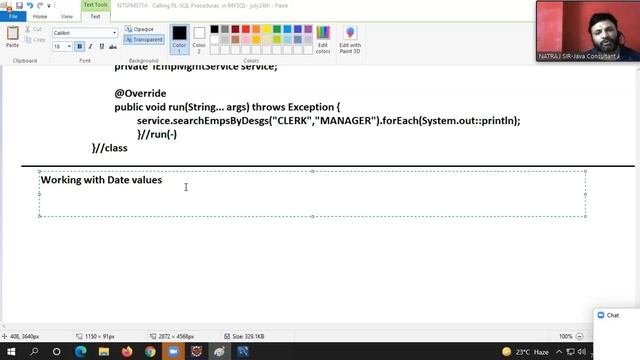The height and width of the screenshot is (360, 640).
Task: Click the Text Tools contextual tab header
Action: click(x=95, y=5)
